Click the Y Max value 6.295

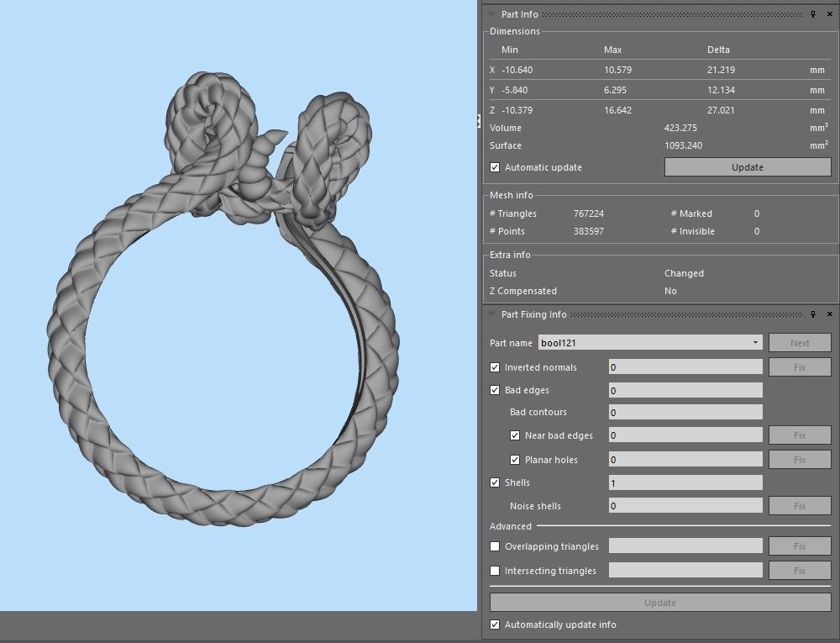[x=615, y=90]
